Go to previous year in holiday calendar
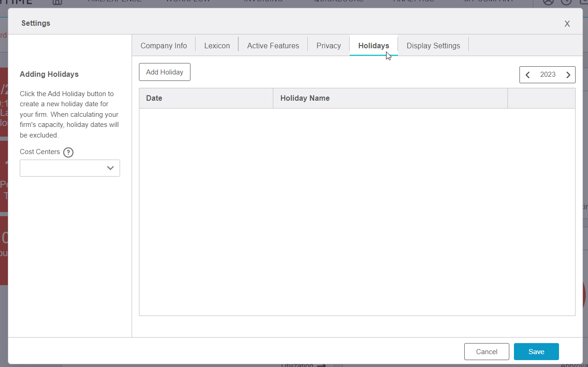This screenshot has height=367, width=588. (x=528, y=75)
